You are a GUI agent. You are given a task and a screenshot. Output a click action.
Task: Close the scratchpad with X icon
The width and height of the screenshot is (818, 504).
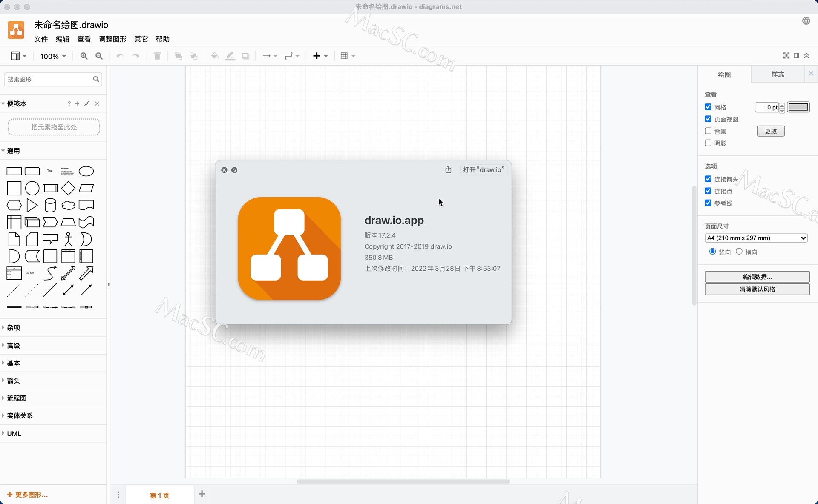pyautogui.click(x=97, y=103)
